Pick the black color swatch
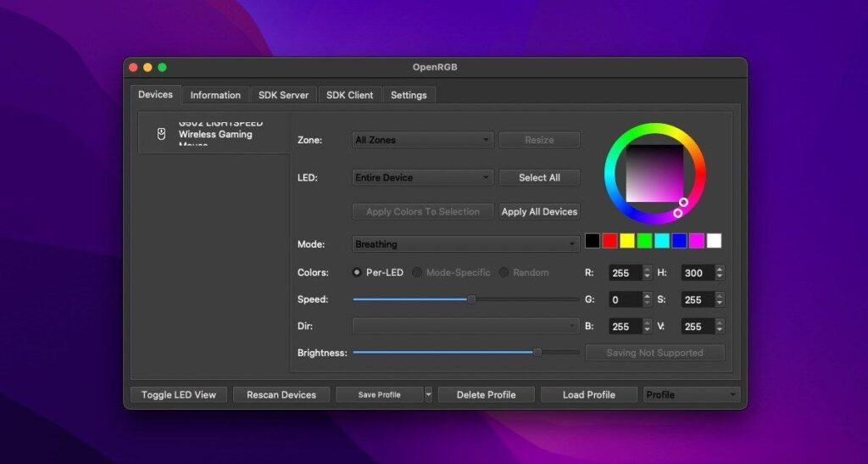The width and height of the screenshot is (868, 464). pyautogui.click(x=593, y=241)
